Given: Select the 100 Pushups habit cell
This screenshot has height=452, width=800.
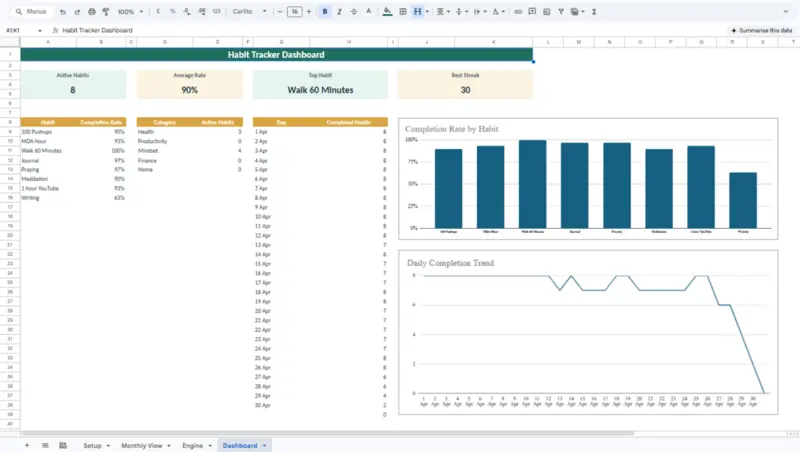Looking at the screenshot, I should click(48, 132).
